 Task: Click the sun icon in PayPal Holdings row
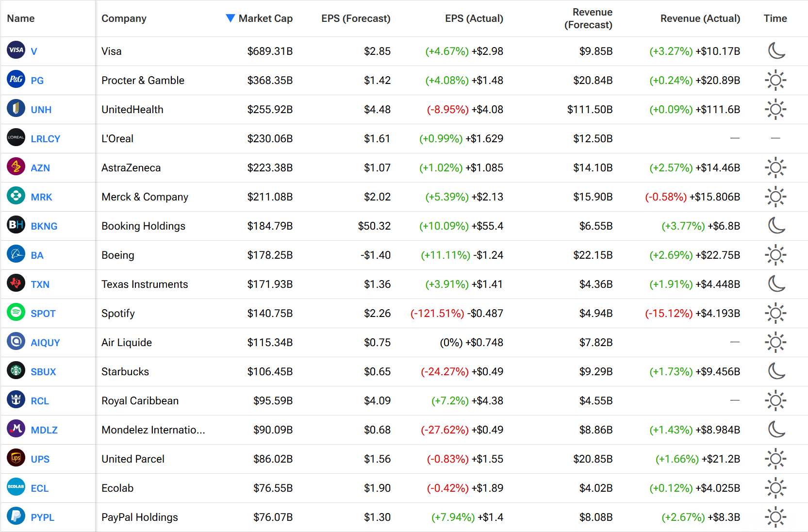[775, 517]
